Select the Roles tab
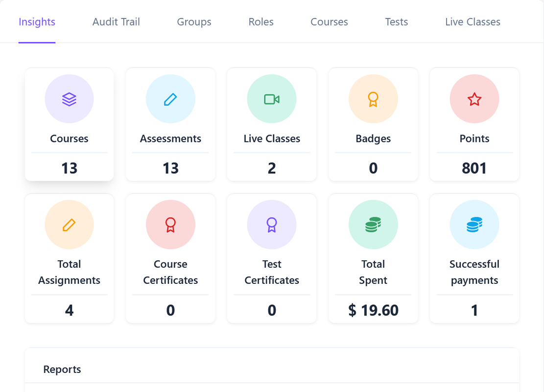 click(261, 22)
